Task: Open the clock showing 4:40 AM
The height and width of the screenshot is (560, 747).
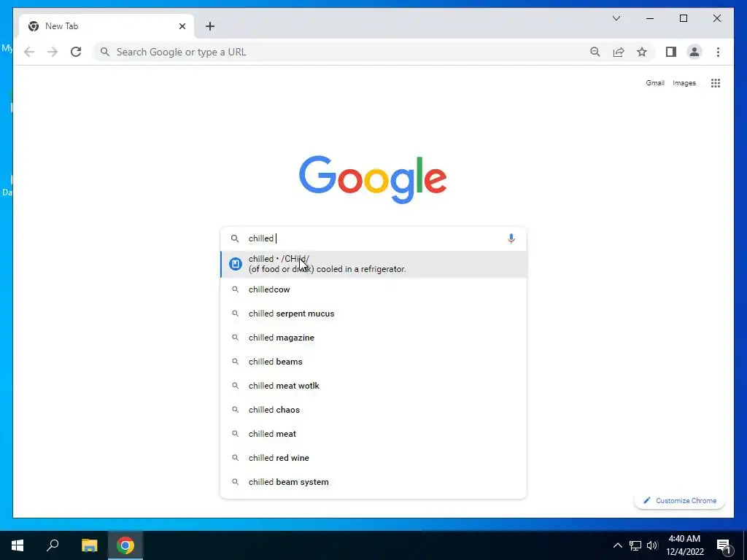Action: (x=684, y=545)
